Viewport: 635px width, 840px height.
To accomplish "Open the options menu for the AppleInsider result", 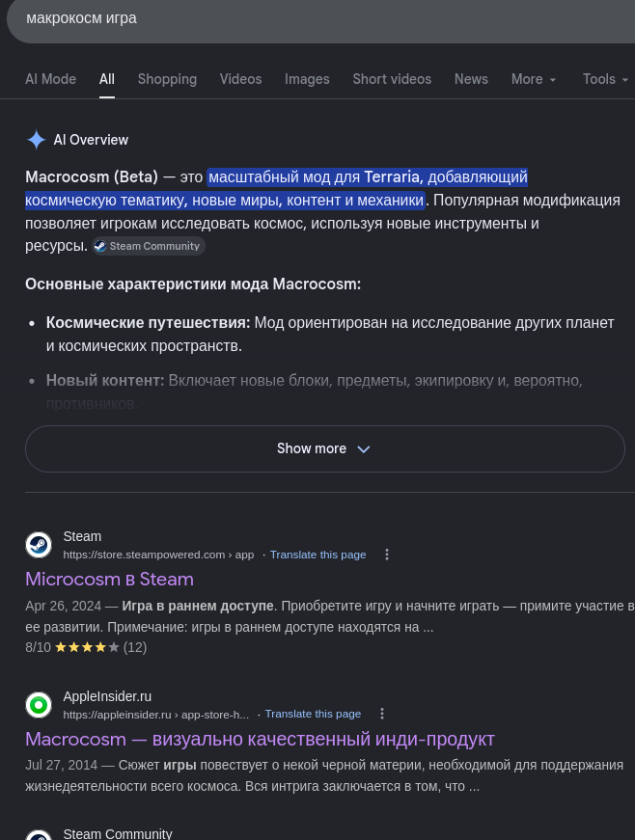I will click(382, 714).
